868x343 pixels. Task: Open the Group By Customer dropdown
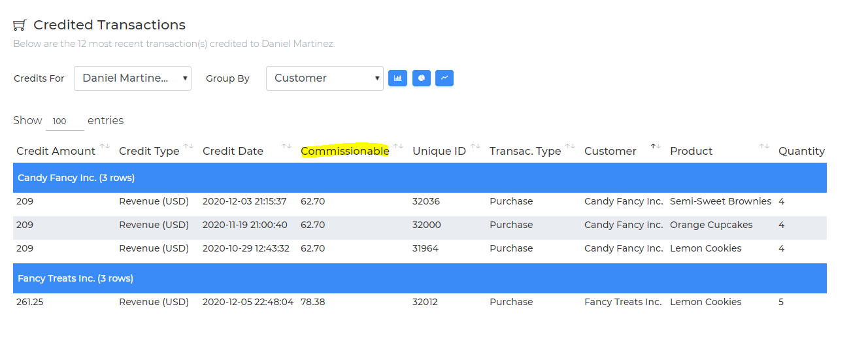tap(325, 78)
